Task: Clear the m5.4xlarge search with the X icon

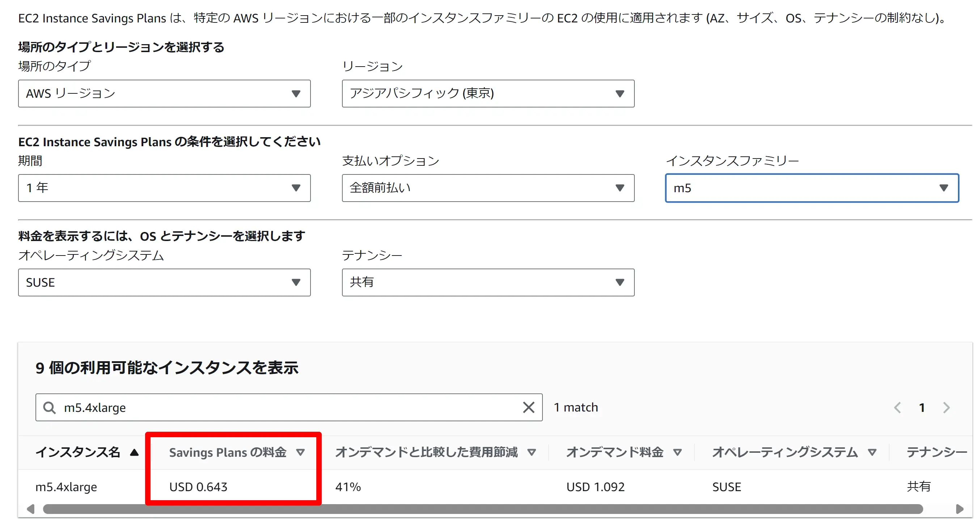Action: pos(528,408)
